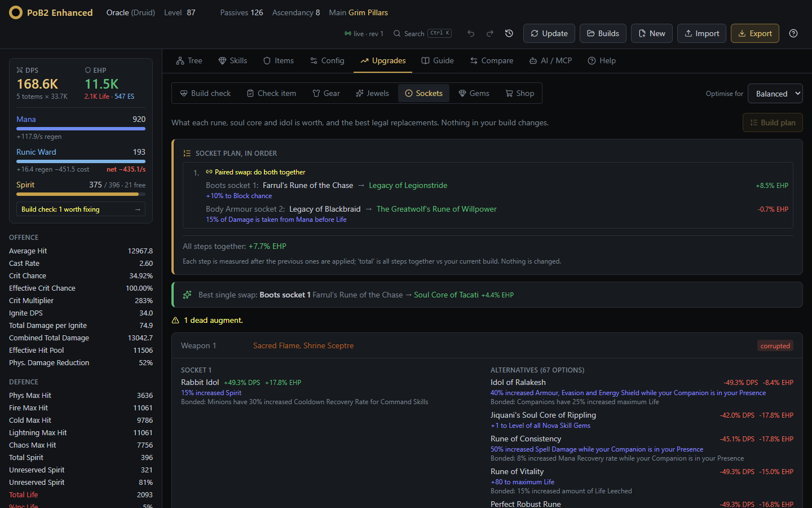This screenshot has height=508, width=812.
Task: Open the revision history clock icon
Action: [x=509, y=33]
